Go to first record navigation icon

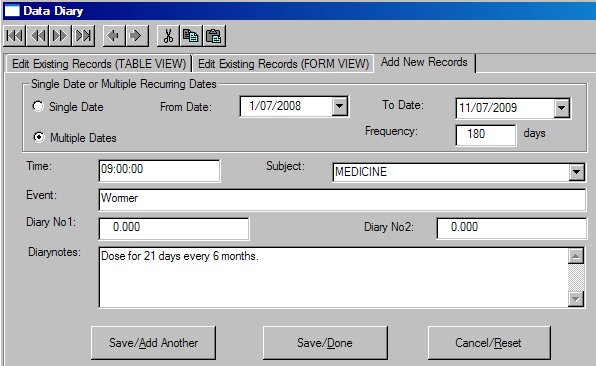[x=15, y=36]
